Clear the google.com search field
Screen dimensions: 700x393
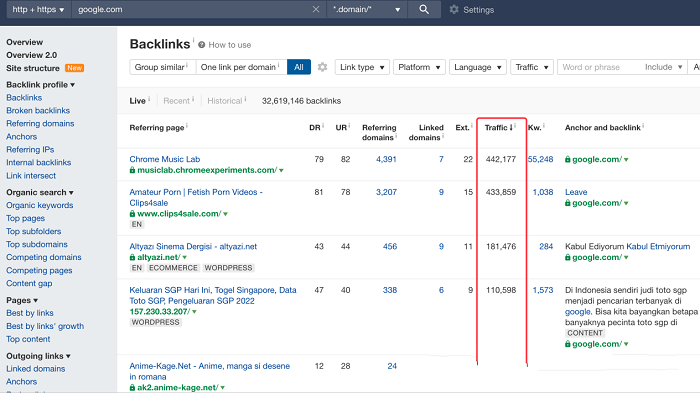click(316, 9)
